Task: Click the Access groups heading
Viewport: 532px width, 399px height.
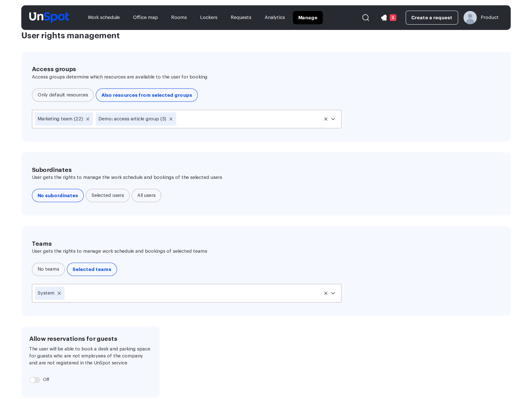Action: (x=54, y=69)
